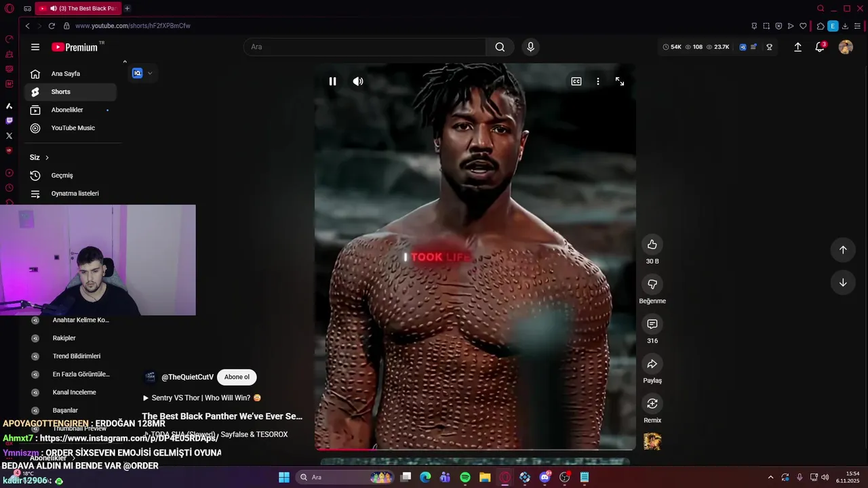The width and height of the screenshot is (868, 488).
Task: Open @TheQuietCutV channel link
Action: pos(187,377)
